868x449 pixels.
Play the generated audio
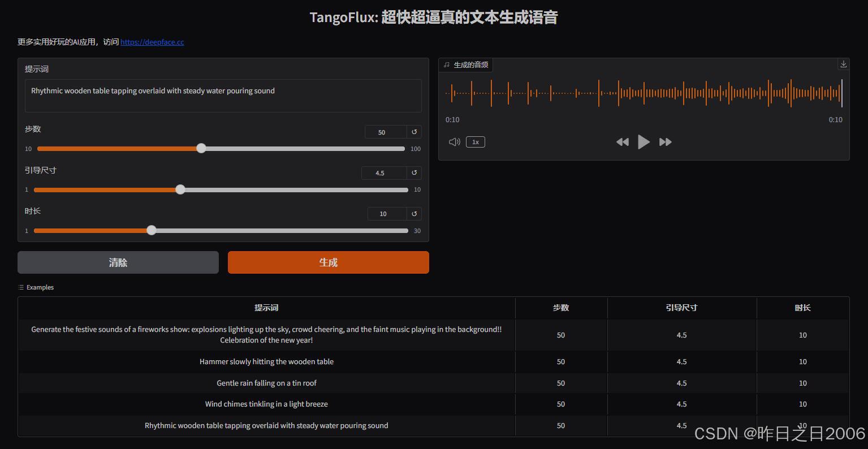tap(644, 142)
